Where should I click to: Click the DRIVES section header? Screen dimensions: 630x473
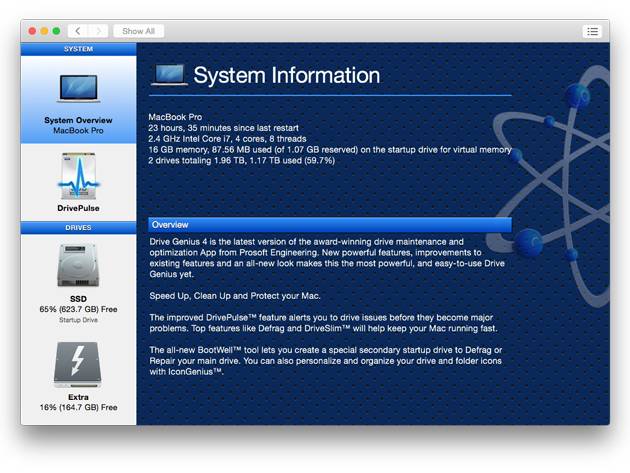tap(78, 227)
